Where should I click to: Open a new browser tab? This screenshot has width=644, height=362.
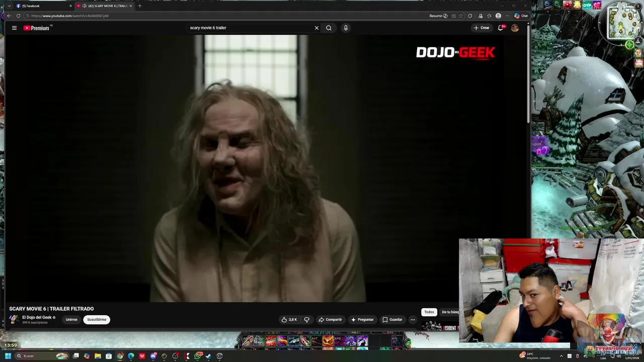point(140,6)
